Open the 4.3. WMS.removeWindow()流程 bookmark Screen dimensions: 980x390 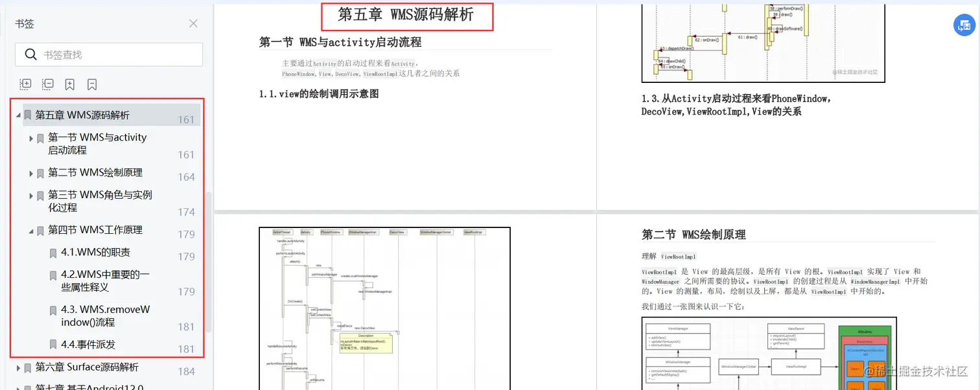104,315
